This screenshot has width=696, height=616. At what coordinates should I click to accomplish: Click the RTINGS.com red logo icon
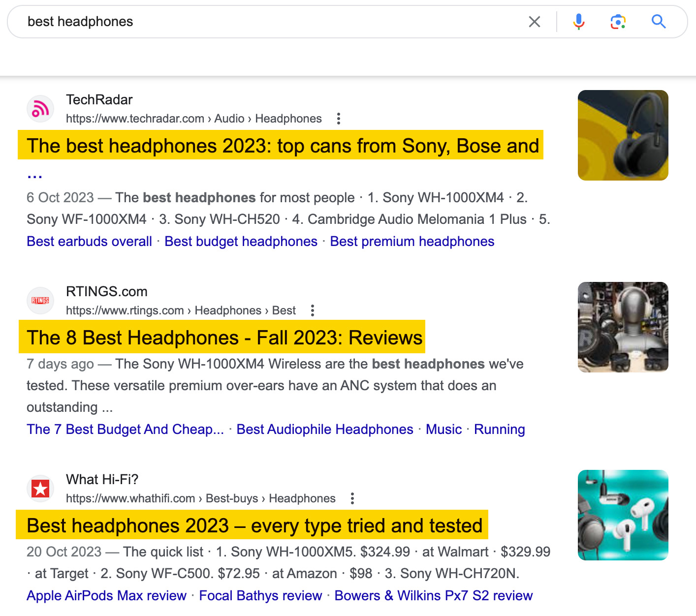pyautogui.click(x=40, y=300)
